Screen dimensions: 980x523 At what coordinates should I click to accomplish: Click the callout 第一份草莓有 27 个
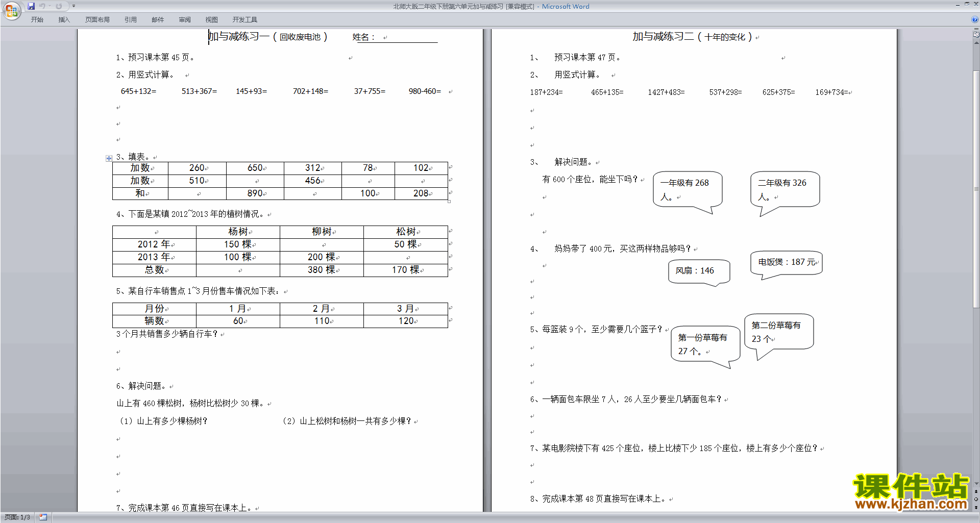(x=705, y=344)
